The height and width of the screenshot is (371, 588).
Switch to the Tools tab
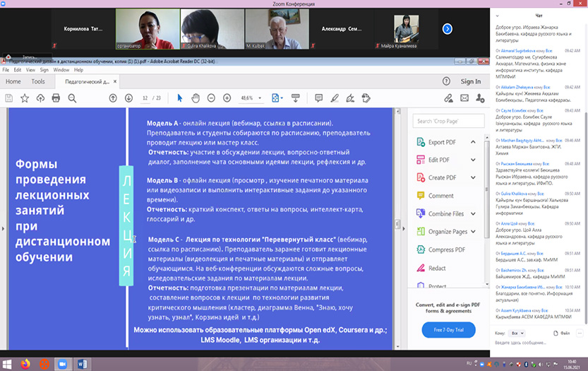(x=37, y=82)
